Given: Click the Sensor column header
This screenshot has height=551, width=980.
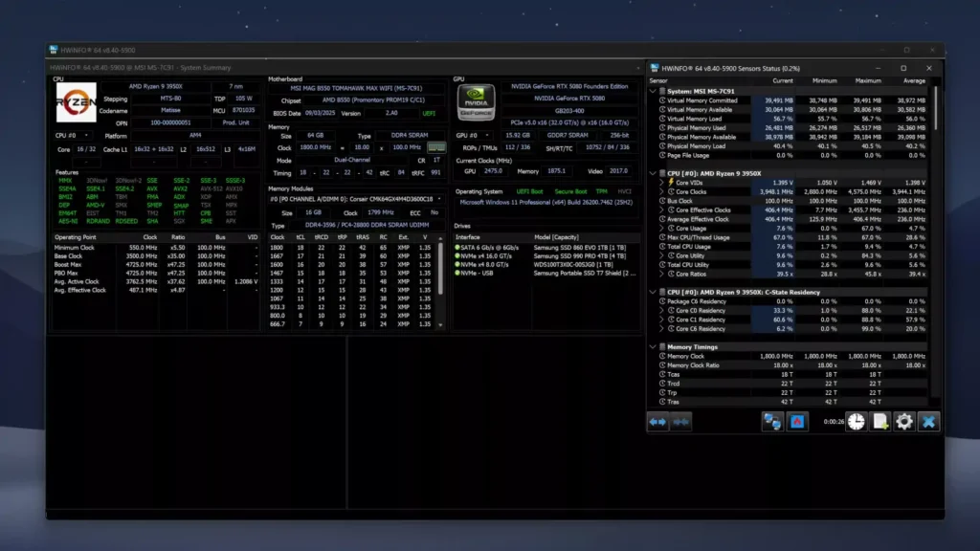Looking at the screenshot, I should tap(658, 80).
